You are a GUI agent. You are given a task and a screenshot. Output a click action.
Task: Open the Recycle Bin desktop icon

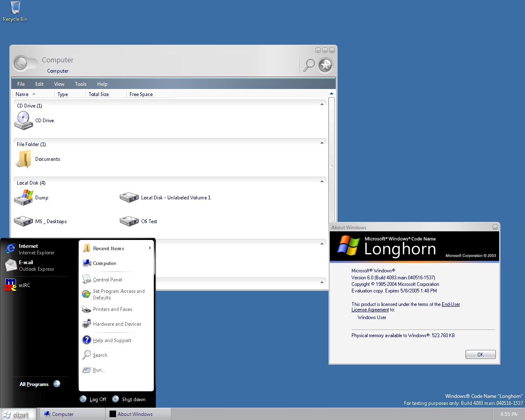(15, 11)
